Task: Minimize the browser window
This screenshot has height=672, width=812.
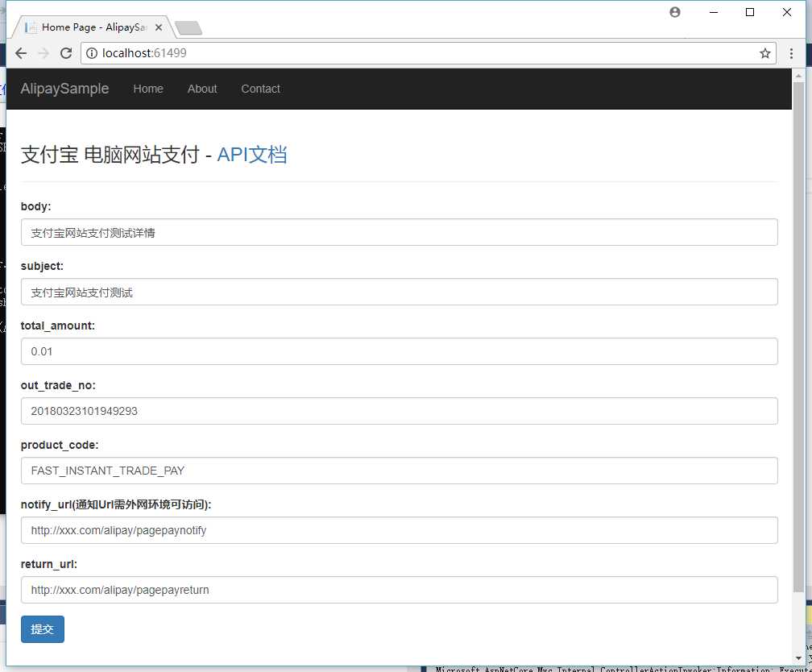Action: click(x=714, y=12)
